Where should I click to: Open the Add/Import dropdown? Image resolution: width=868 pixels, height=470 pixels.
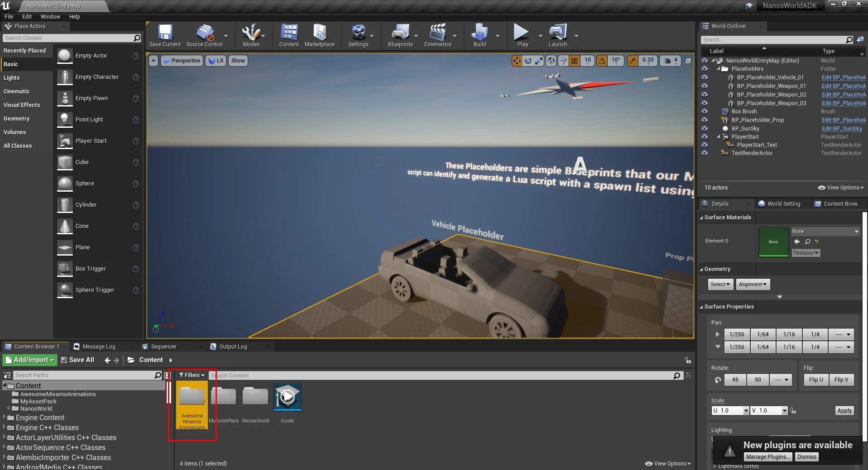point(30,360)
